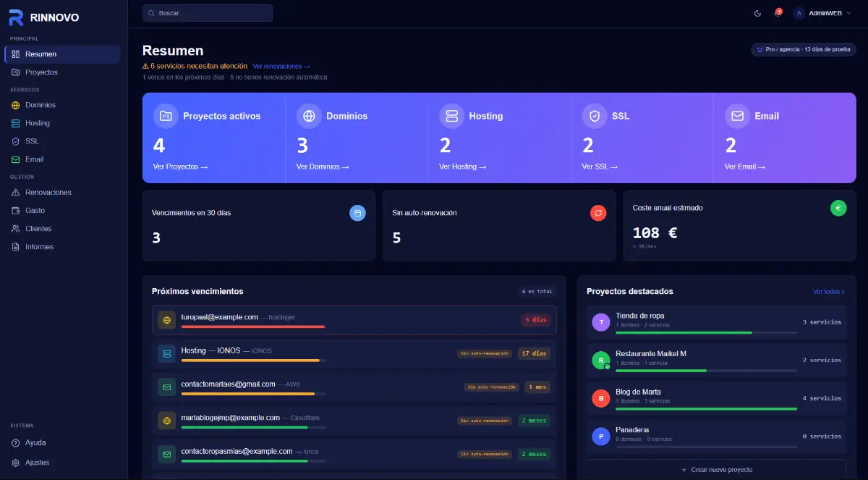The image size is (868, 480).
Task: Click the 108 € annual cost value
Action: click(x=655, y=233)
